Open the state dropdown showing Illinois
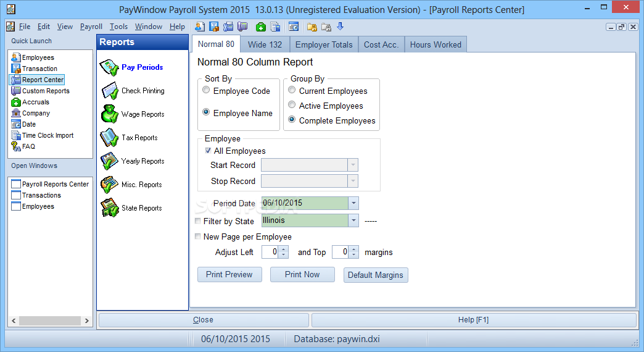The height and width of the screenshot is (352, 644). 353,220
